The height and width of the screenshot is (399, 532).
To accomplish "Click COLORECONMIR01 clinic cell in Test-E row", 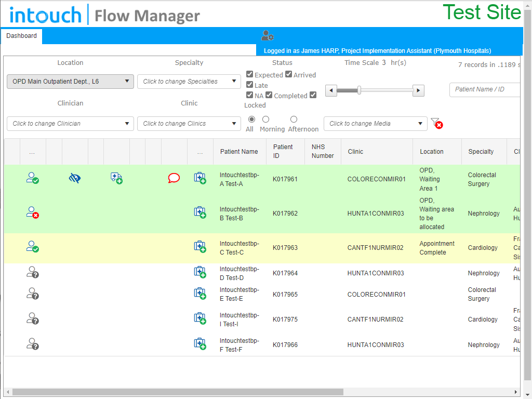I will 376,295.
